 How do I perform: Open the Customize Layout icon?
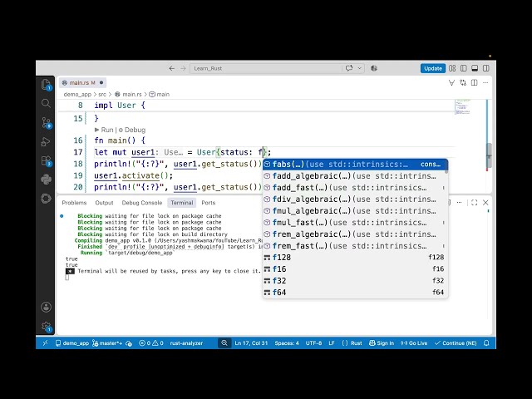(452, 68)
